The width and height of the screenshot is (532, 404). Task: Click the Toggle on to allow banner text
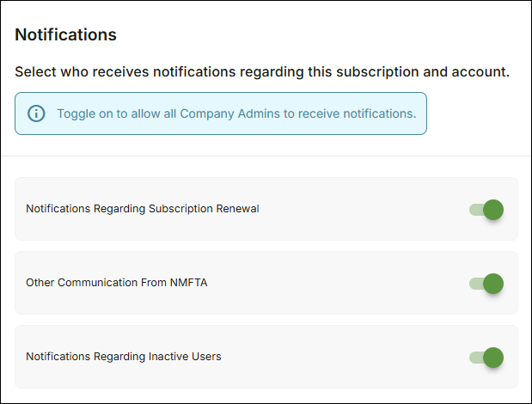pyautogui.click(x=236, y=113)
